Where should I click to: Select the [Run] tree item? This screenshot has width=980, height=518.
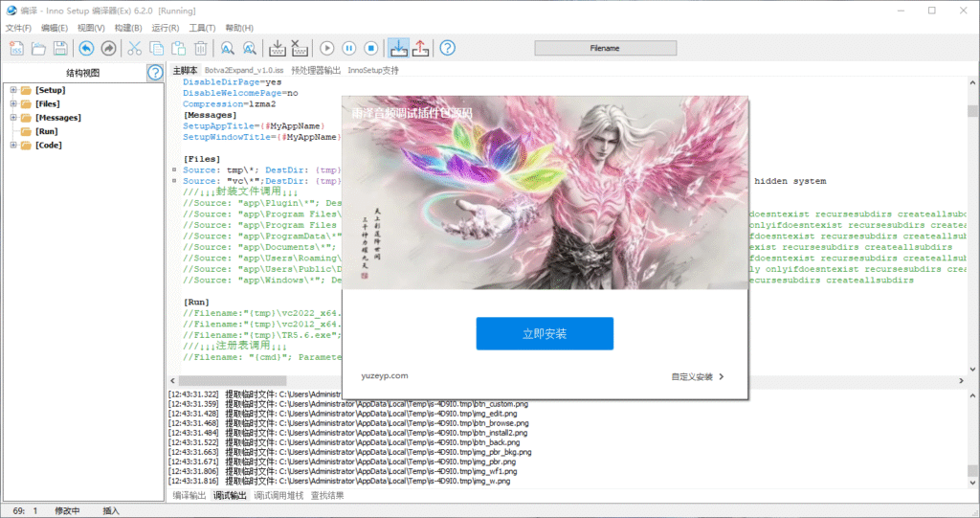coord(46,131)
